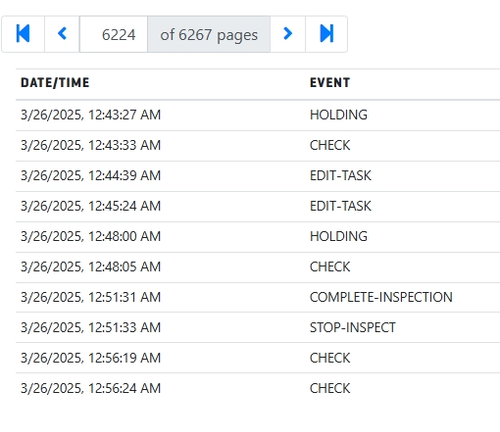Select the COMPLETE-INSPECTION event row
This screenshot has height=432, width=500.
point(258,297)
